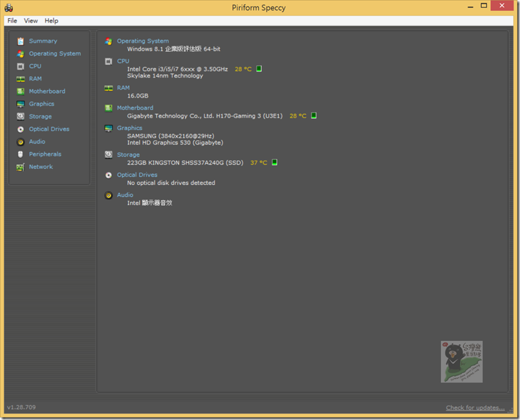Click the Operating System icon in summary panel
This screenshot has width=520, height=420.
tap(109, 41)
